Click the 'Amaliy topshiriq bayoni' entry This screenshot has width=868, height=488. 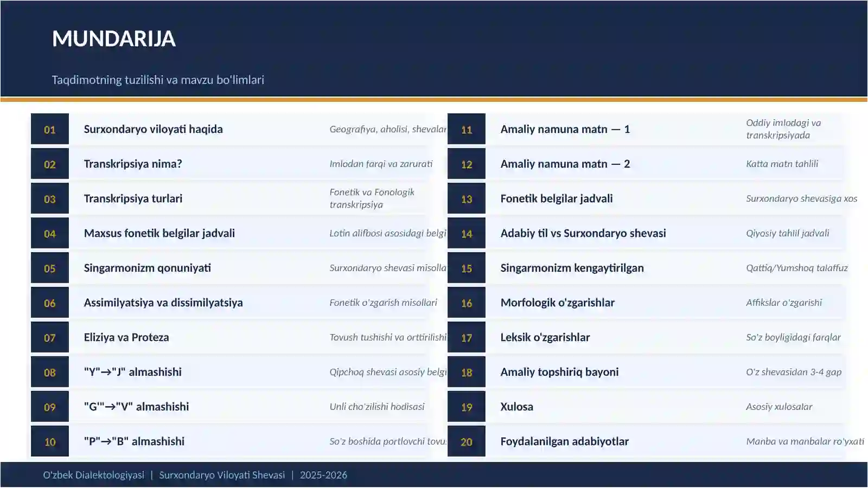click(560, 372)
